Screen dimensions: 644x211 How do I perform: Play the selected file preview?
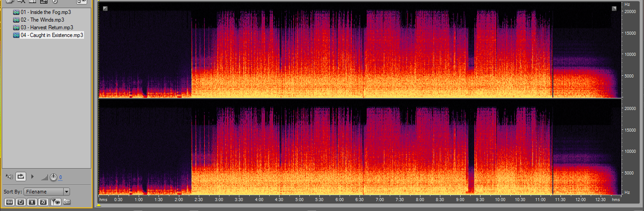(33, 177)
